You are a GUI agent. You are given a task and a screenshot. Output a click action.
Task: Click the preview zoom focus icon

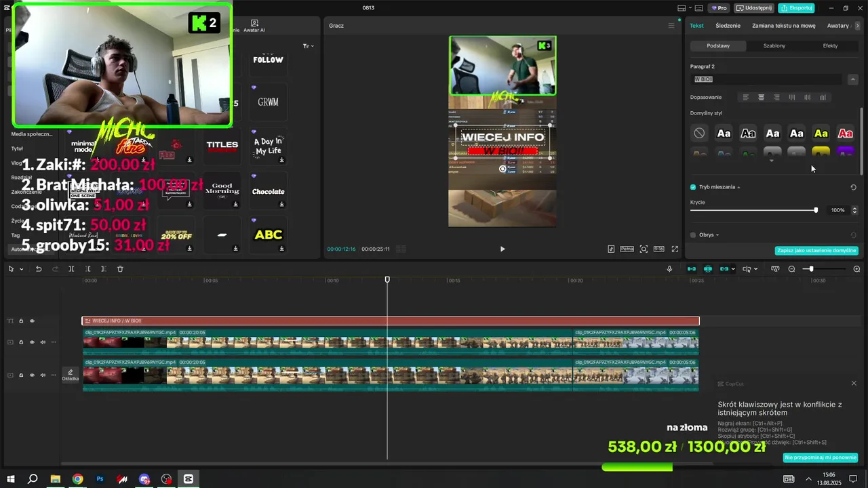[644, 249]
